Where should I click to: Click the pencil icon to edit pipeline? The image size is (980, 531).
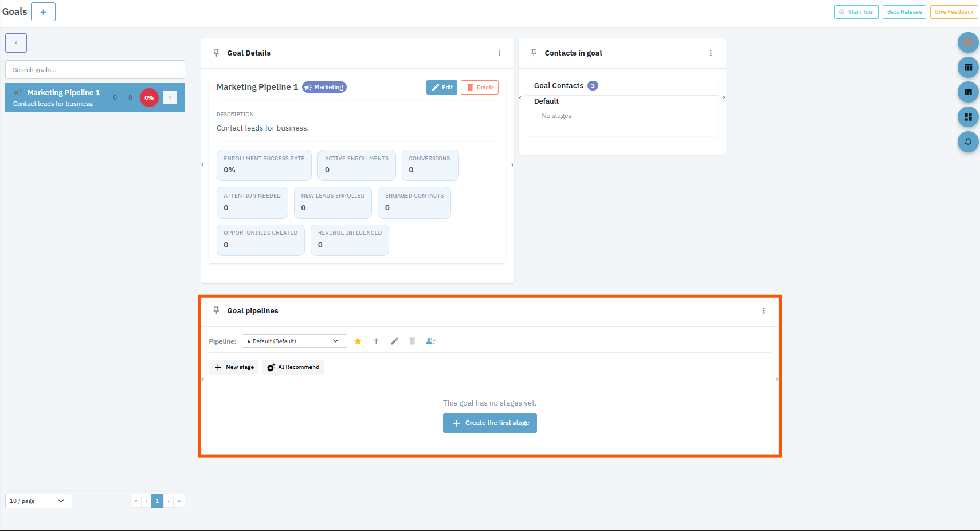tap(394, 341)
